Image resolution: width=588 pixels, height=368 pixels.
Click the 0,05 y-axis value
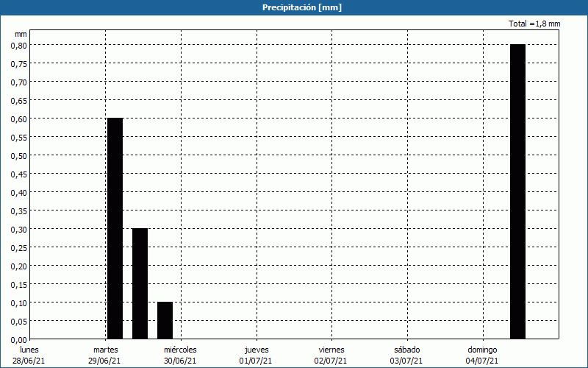[19, 322]
